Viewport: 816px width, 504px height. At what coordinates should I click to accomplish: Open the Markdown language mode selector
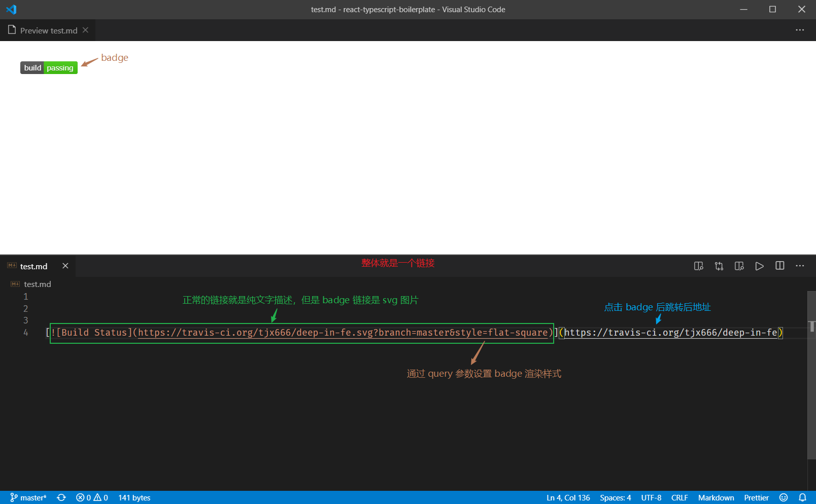tap(716, 498)
